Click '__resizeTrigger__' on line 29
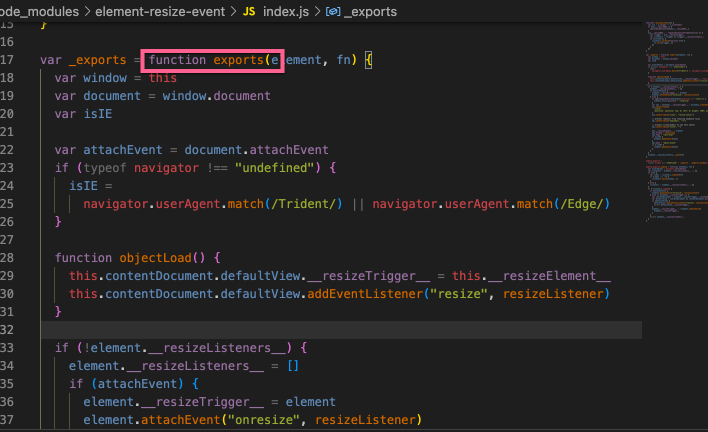 tap(368, 276)
